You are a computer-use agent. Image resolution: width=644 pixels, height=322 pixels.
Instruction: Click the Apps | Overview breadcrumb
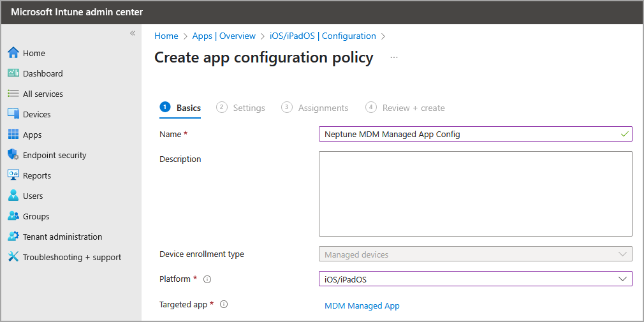tap(224, 36)
